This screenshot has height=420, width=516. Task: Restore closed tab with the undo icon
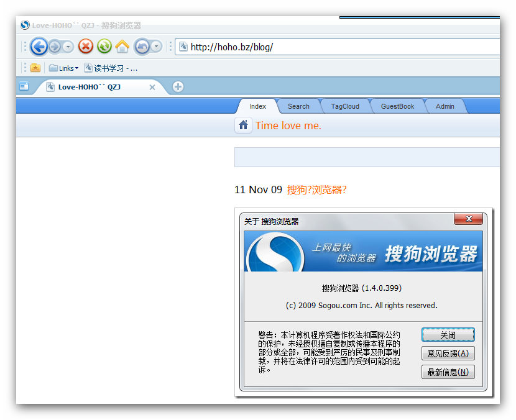142,47
